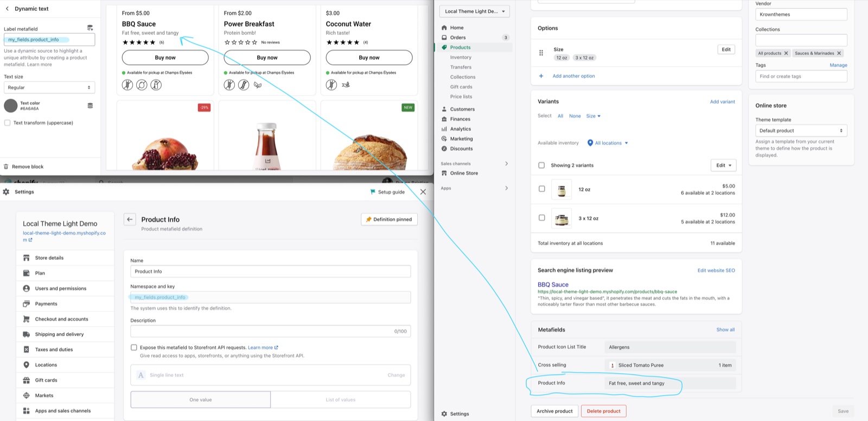The image size is (868, 421).
Task: Click the Finances icon in admin sidebar
Action: (444, 119)
